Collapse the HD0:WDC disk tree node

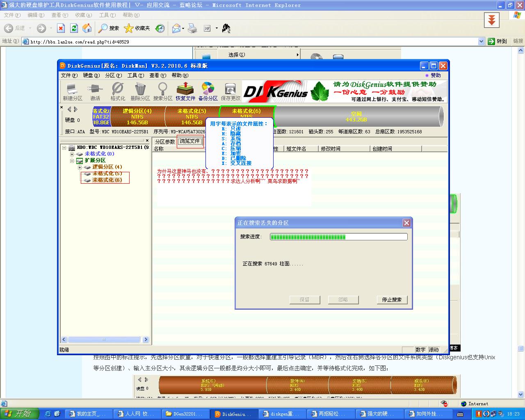(64, 148)
